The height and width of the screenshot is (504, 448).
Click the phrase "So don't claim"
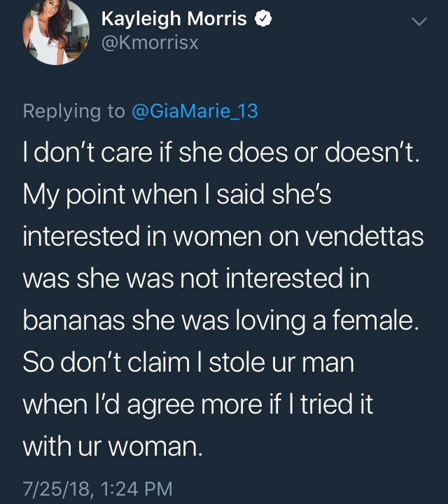click(106, 363)
